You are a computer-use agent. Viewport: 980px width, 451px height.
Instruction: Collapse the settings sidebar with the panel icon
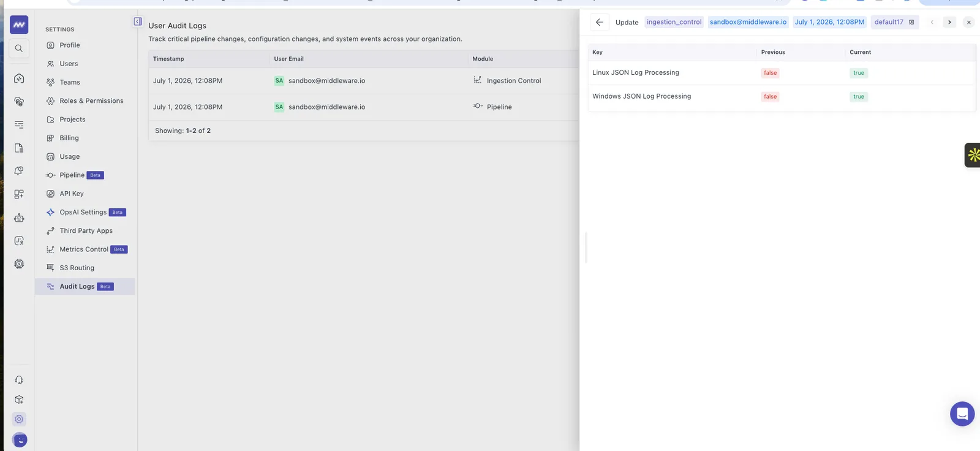coord(138,21)
